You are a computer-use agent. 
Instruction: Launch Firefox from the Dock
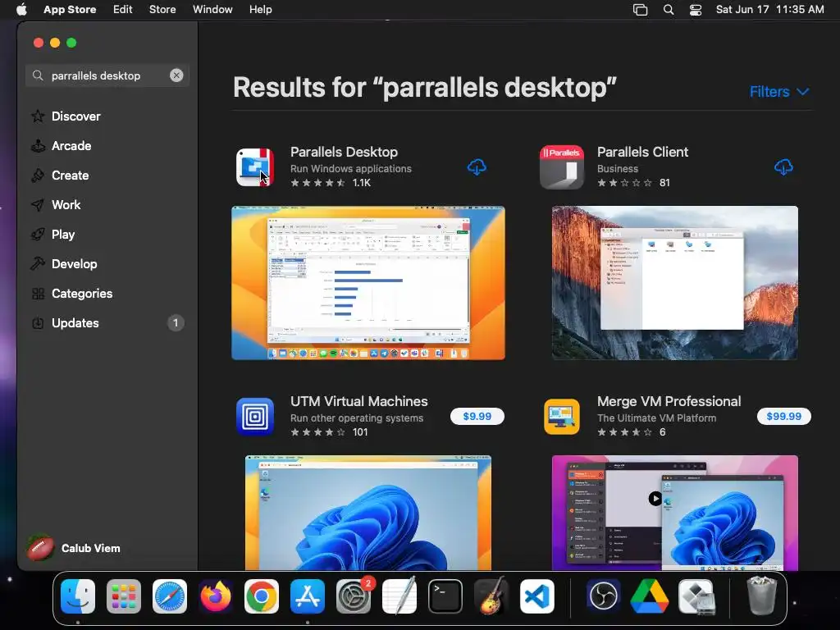tap(216, 596)
